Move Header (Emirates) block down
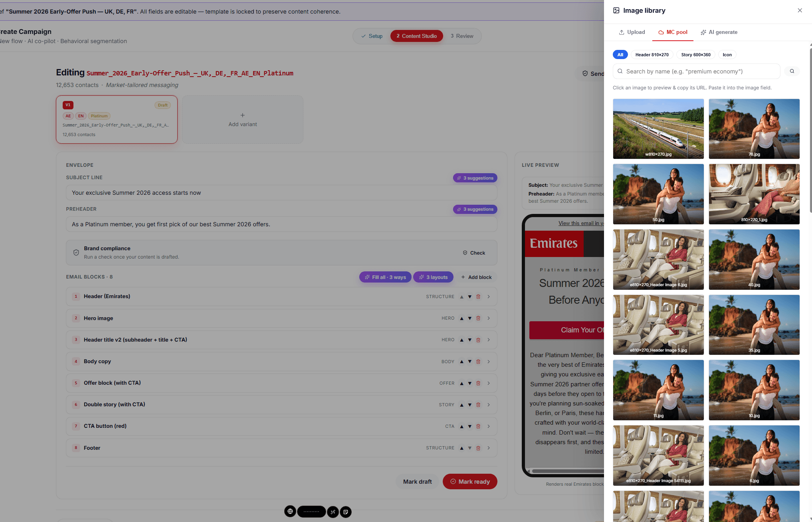 (470, 297)
